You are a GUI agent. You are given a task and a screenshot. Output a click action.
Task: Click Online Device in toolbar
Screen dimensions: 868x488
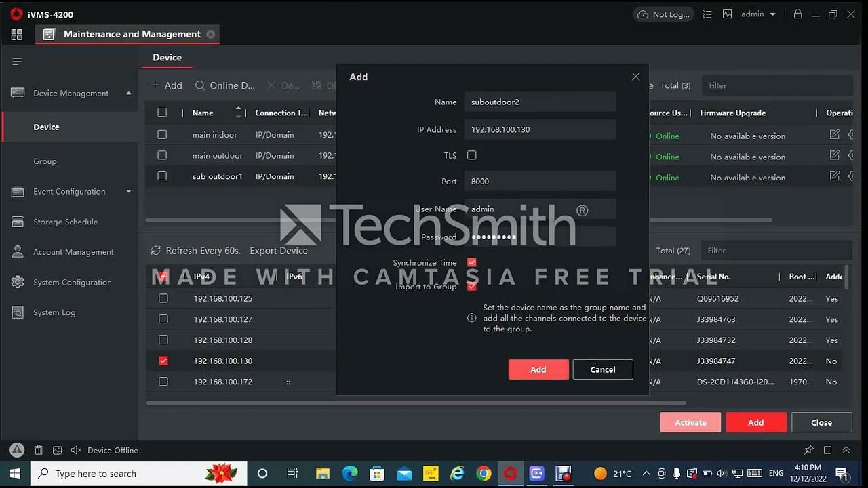coord(225,85)
